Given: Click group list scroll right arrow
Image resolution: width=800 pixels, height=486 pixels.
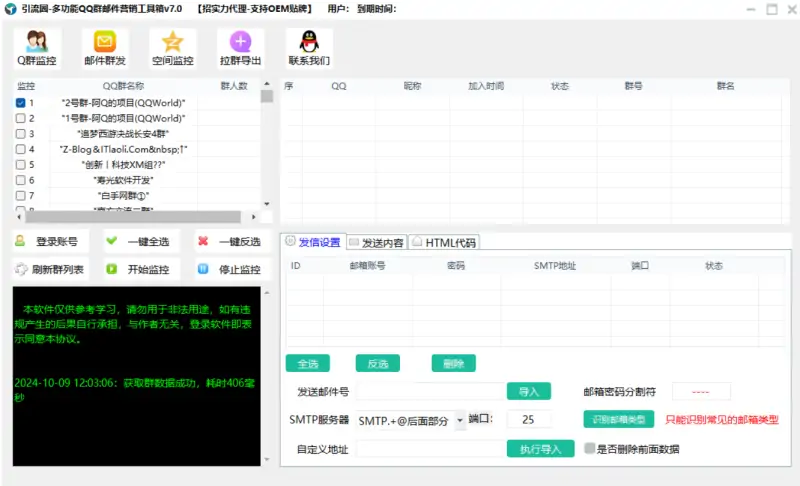Looking at the screenshot, I should [254, 217].
